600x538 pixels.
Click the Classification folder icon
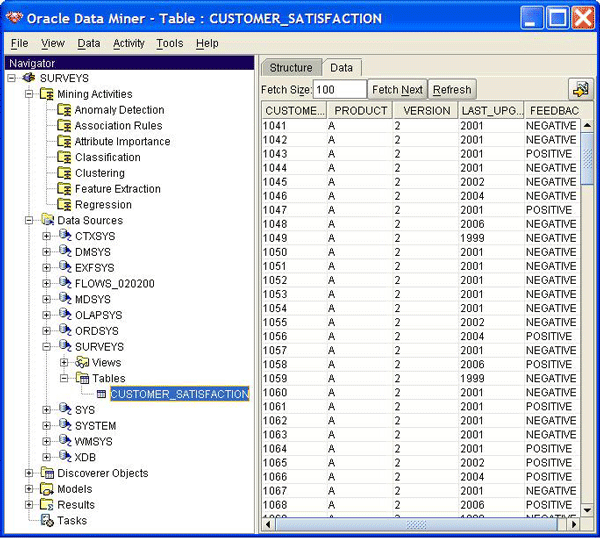pos(64,157)
